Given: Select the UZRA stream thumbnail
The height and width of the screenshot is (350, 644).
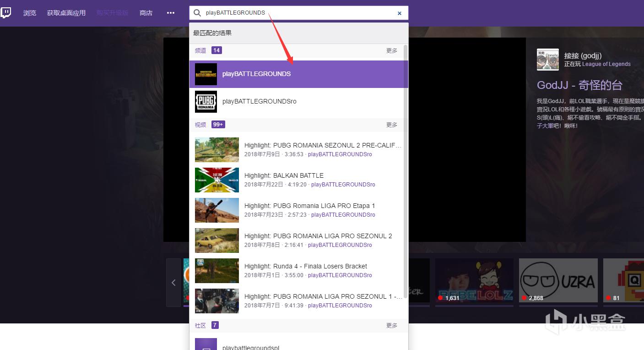Looking at the screenshot, I should (x=558, y=280).
